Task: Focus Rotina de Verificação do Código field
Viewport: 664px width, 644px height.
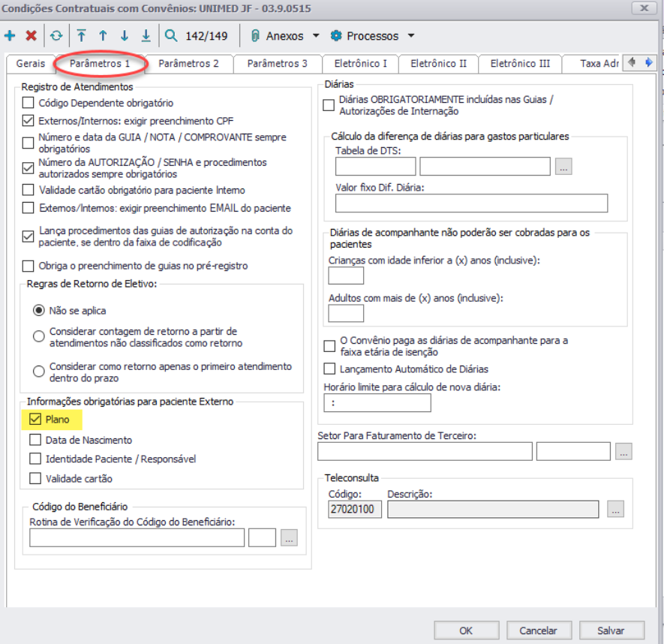Action: [x=137, y=537]
